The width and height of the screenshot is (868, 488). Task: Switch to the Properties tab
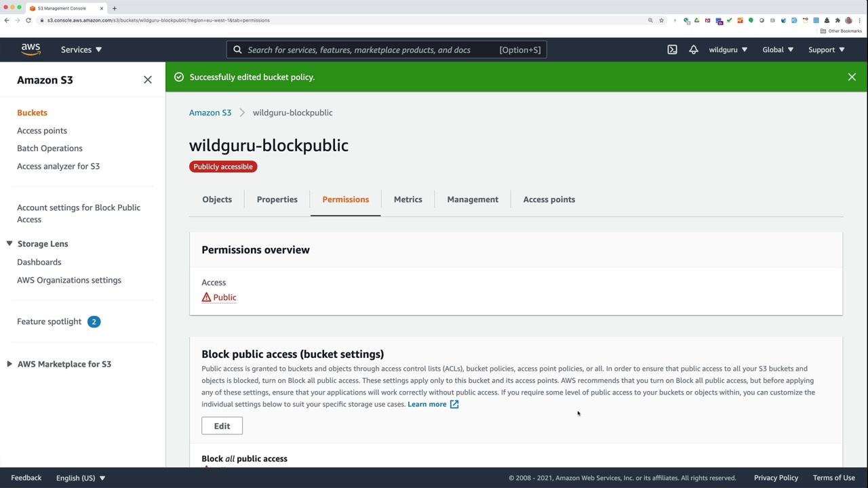click(277, 199)
